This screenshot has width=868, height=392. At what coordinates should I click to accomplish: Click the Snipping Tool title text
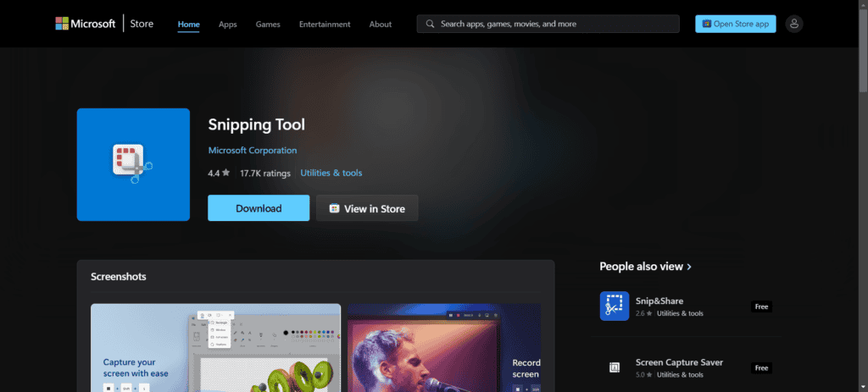(256, 125)
